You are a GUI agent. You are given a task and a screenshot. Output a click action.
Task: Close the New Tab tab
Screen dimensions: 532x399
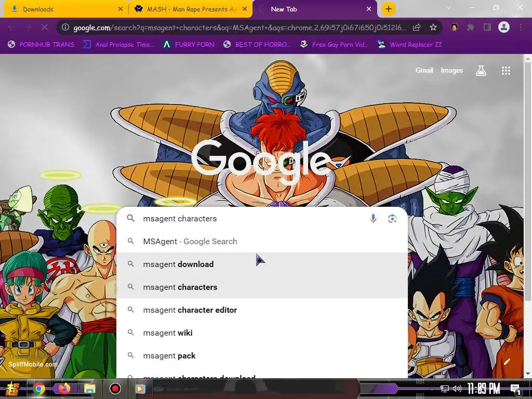[x=369, y=9]
